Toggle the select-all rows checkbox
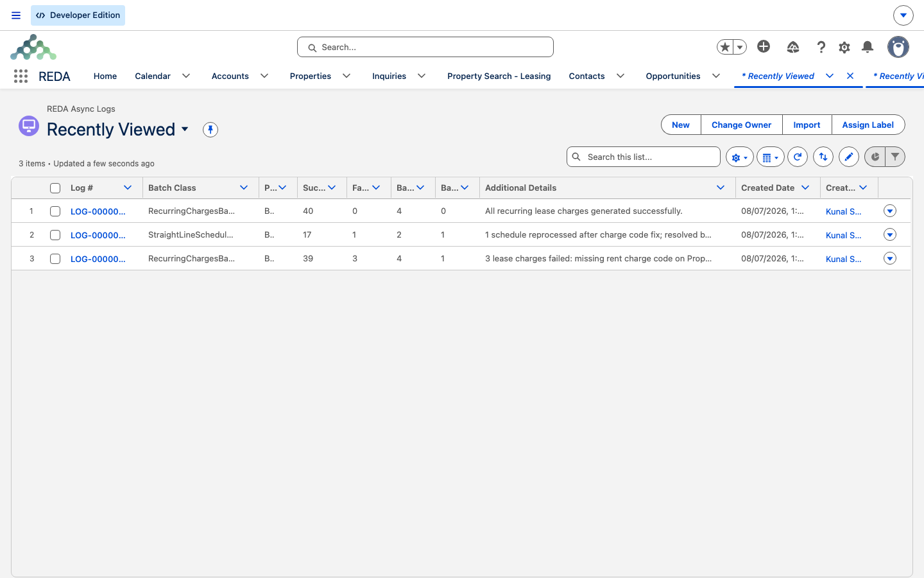 click(x=55, y=188)
